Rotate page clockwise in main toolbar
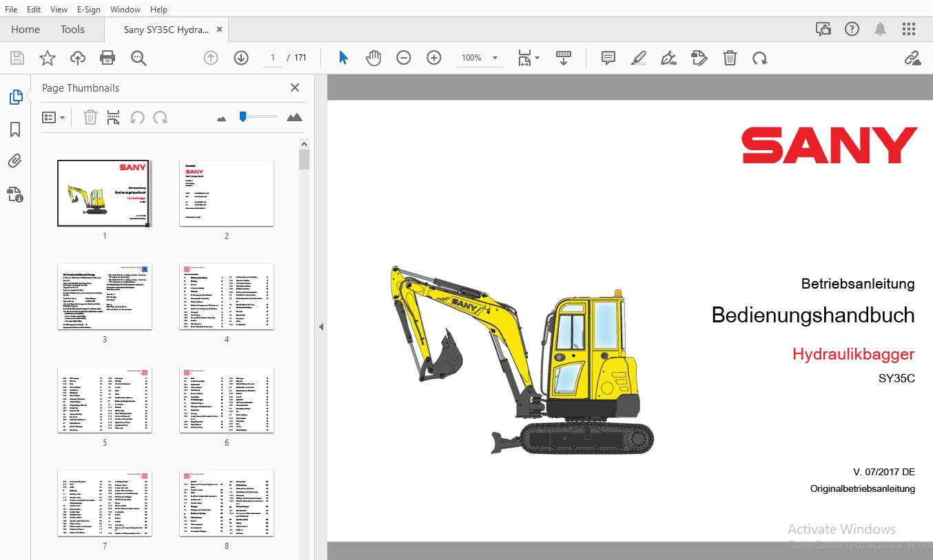933x560 pixels. click(x=760, y=58)
